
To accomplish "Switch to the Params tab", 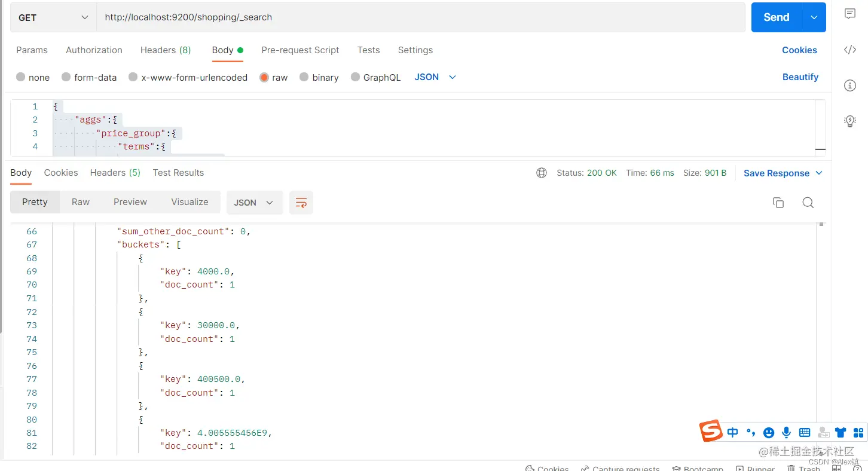I will tap(32, 50).
